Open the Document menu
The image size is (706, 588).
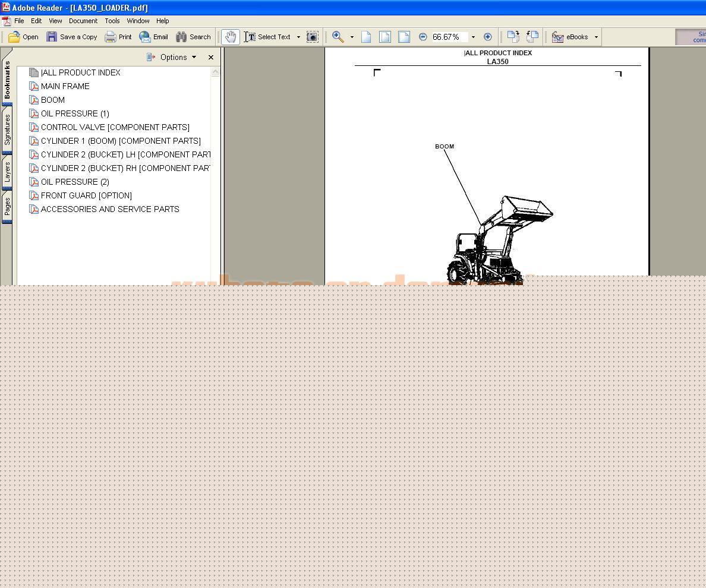click(x=83, y=21)
